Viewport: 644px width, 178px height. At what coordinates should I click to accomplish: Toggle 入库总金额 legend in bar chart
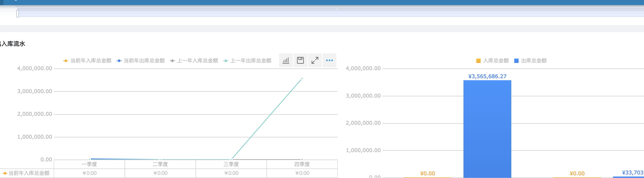pyautogui.click(x=492, y=61)
